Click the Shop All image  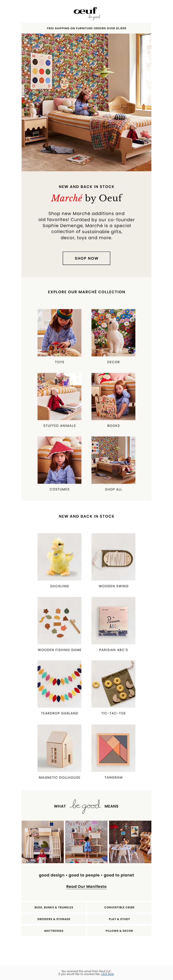click(114, 460)
